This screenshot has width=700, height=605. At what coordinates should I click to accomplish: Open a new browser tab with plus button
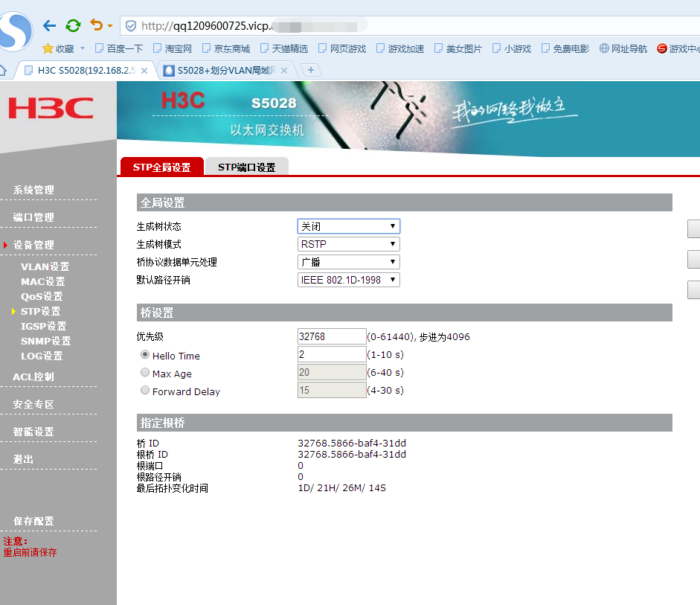point(311,70)
